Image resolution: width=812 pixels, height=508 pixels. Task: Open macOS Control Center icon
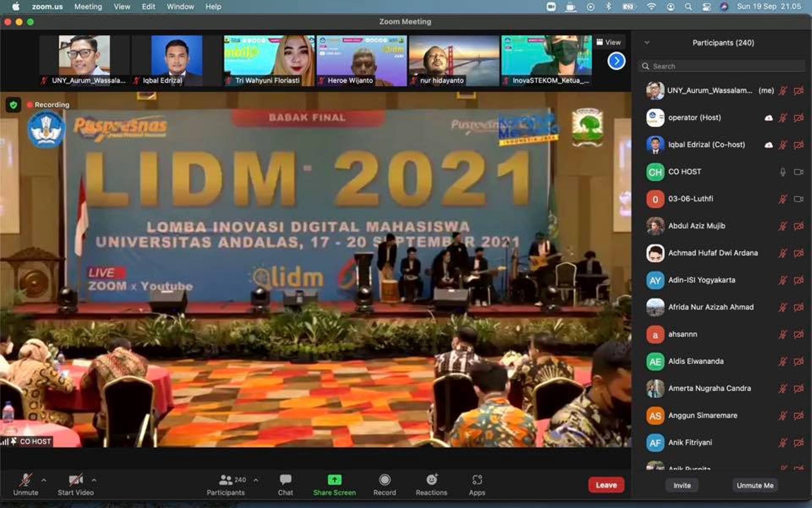click(706, 7)
